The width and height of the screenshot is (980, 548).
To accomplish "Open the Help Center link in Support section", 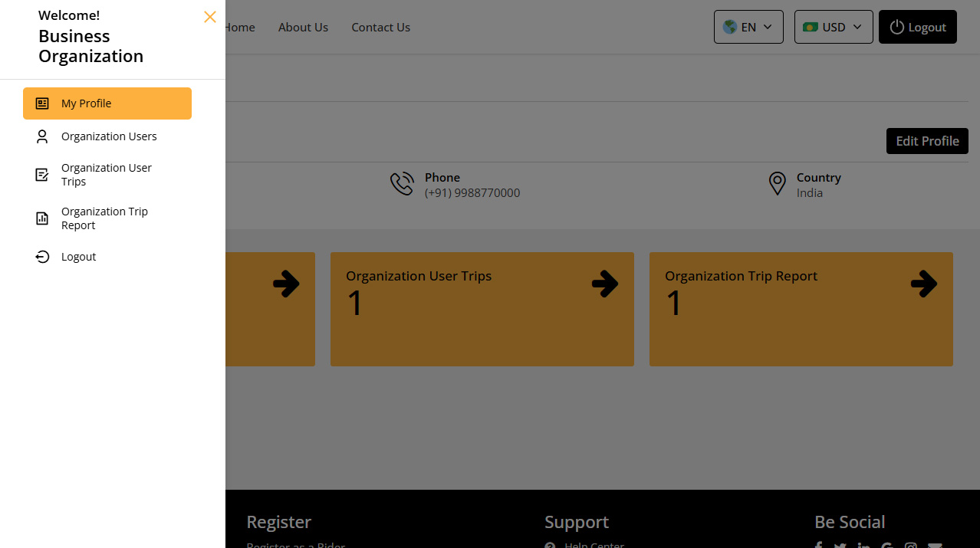I will (594, 545).
